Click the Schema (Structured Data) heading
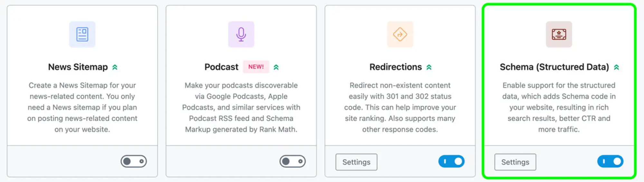Image resolution: width=644 pixels, height=182 pixels. 554,67
